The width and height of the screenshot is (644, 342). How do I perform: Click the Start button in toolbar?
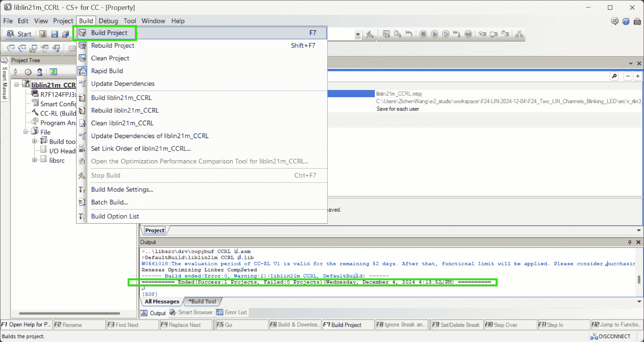(x=19, y=34)
